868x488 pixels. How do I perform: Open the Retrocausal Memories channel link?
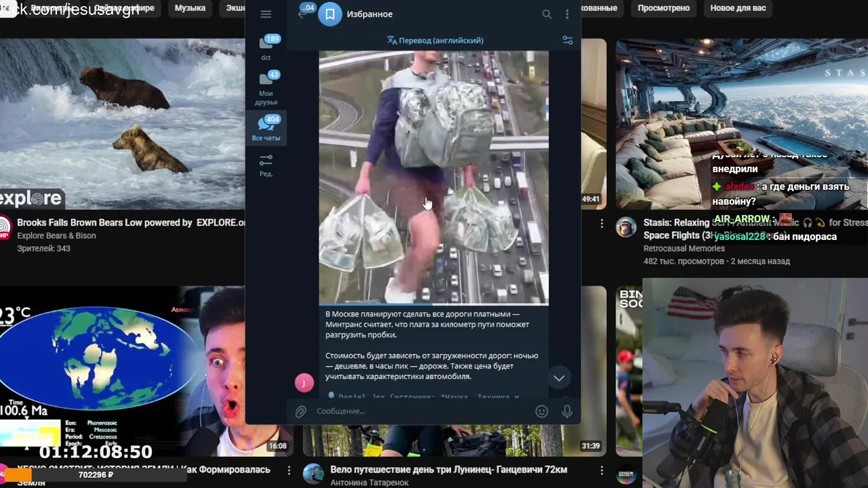pos(684,249)
